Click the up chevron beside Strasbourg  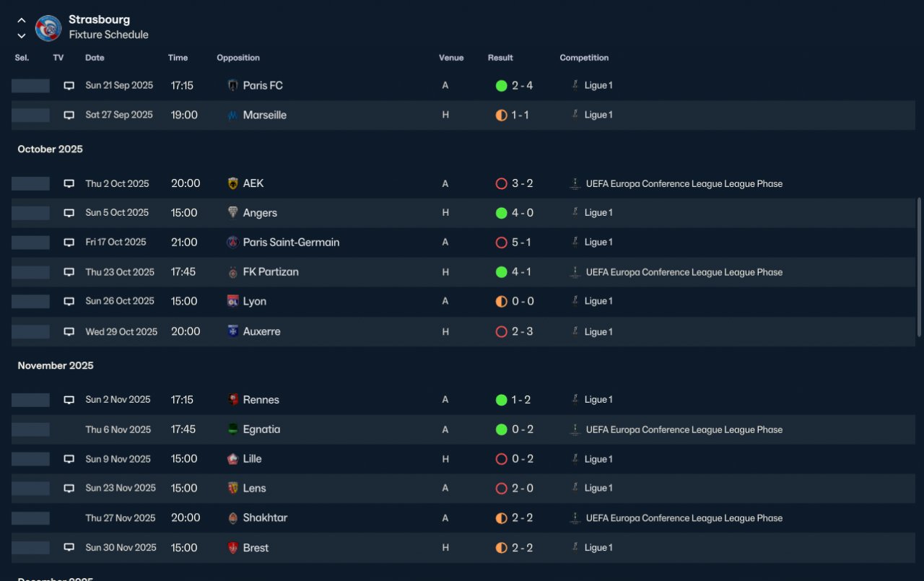click(22, 20)
